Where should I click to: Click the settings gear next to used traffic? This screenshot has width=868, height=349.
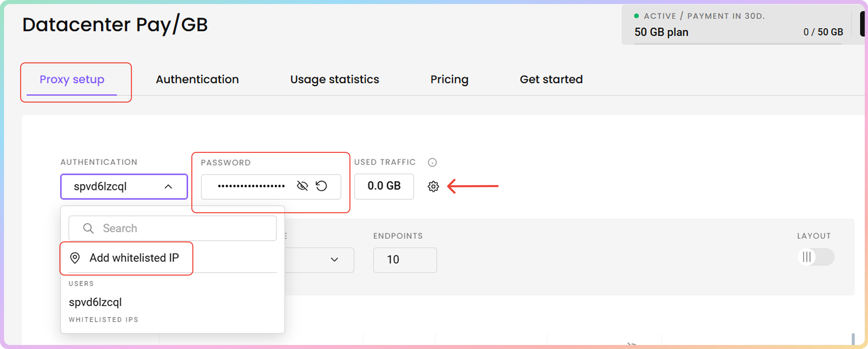pyautogui.click(x=433, y=186)
